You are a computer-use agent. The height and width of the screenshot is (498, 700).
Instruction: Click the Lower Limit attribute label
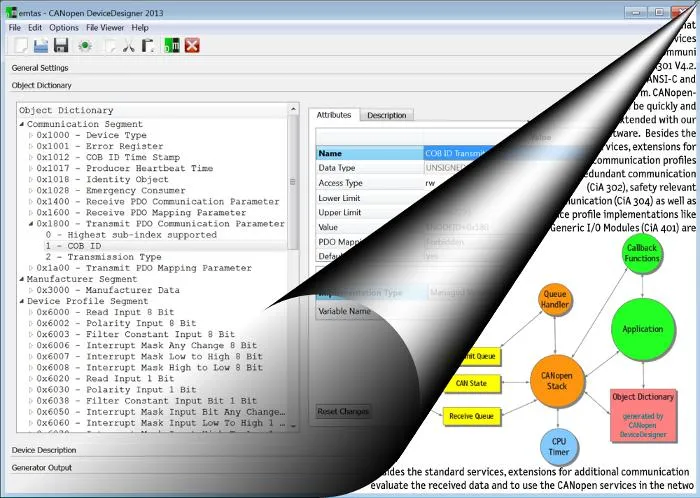339,198
